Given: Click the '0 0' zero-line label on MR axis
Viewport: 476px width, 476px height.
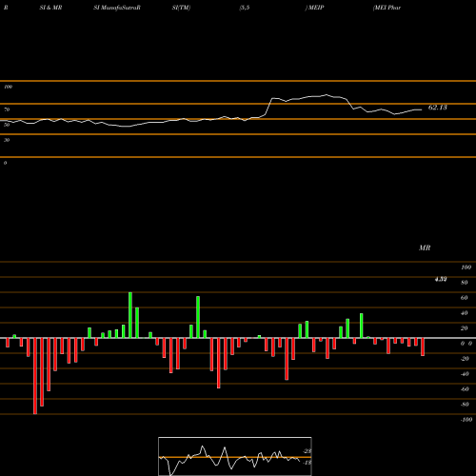Looking at the screenshot, I should click(x=466, y=344).
